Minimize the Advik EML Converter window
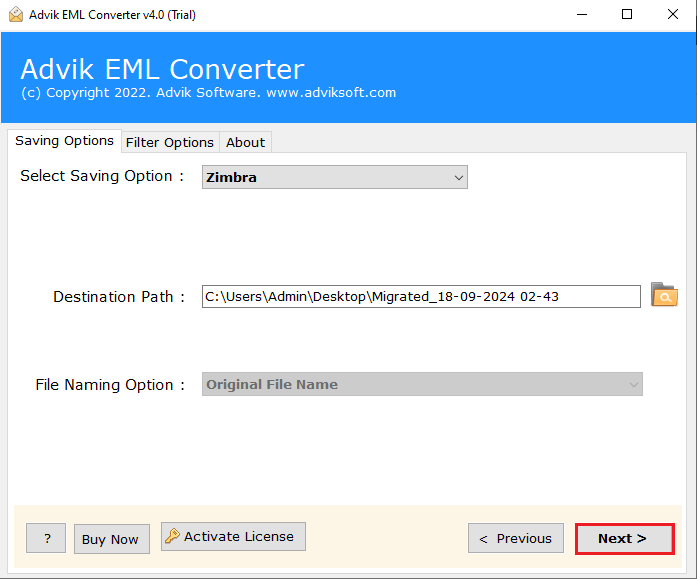 pos(582,15)
